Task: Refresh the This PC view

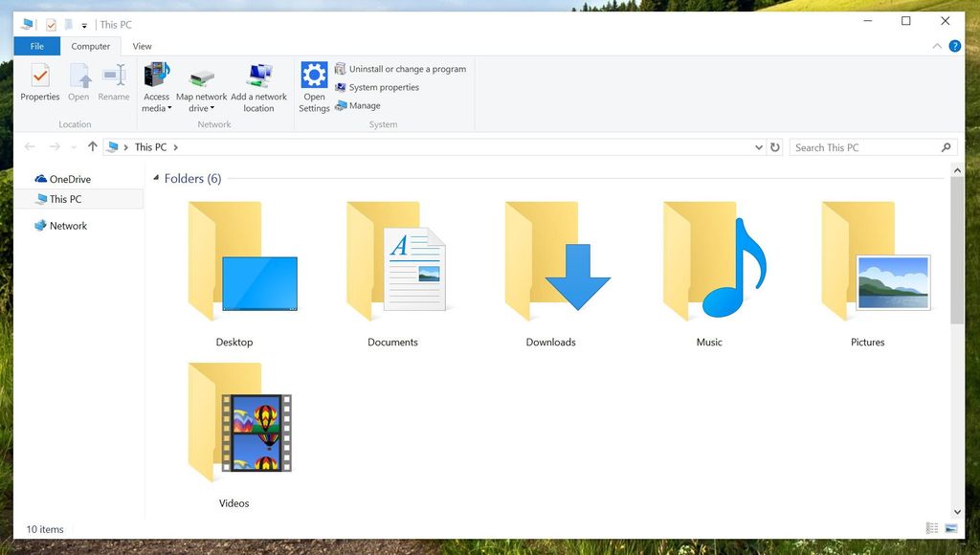Action: [775, 146]
